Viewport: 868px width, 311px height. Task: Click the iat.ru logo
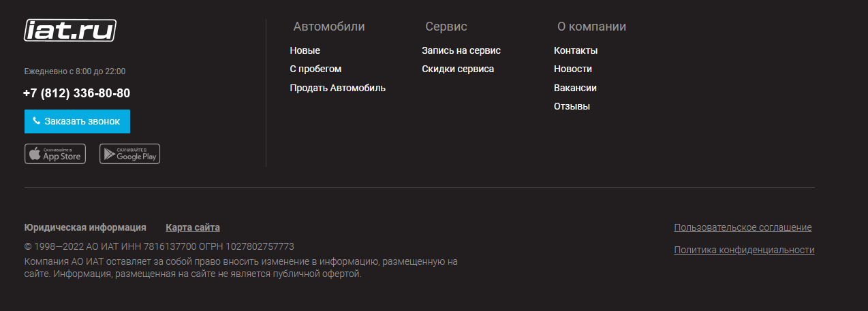point(70,30)
